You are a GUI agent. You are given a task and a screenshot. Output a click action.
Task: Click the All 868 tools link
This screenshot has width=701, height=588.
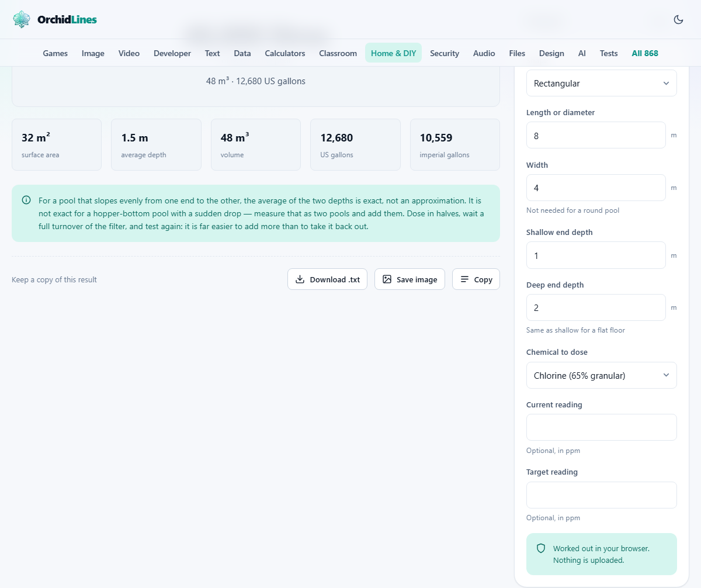pos(645,53)
